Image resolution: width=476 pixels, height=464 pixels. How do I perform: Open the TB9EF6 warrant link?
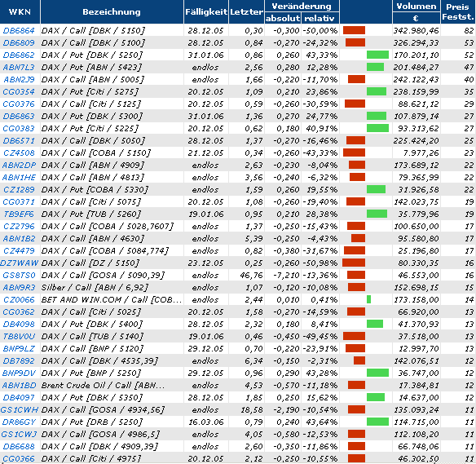click(x=19, y=214)
